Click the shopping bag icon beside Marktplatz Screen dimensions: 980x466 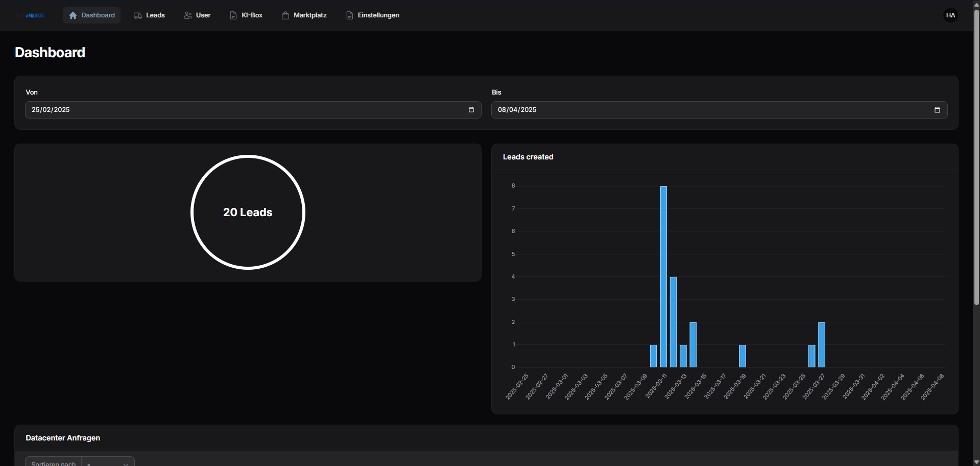click(x=285, y=15)
